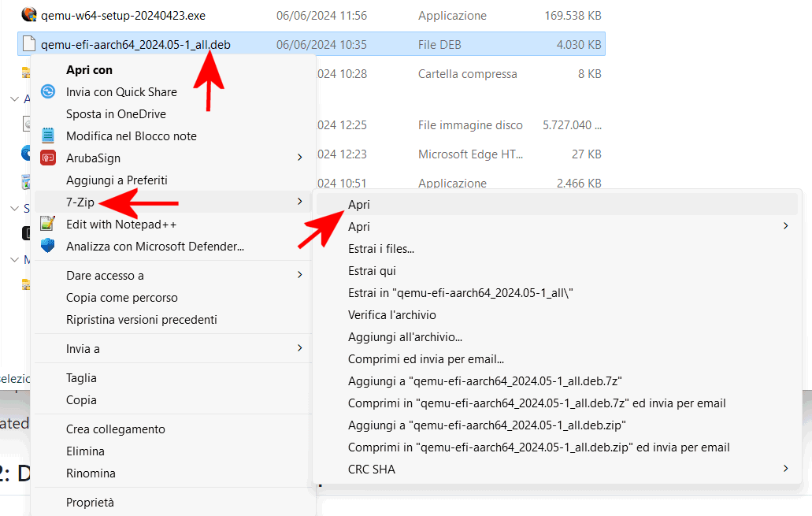Click the File DEB type cell

[x=439, y=45]
